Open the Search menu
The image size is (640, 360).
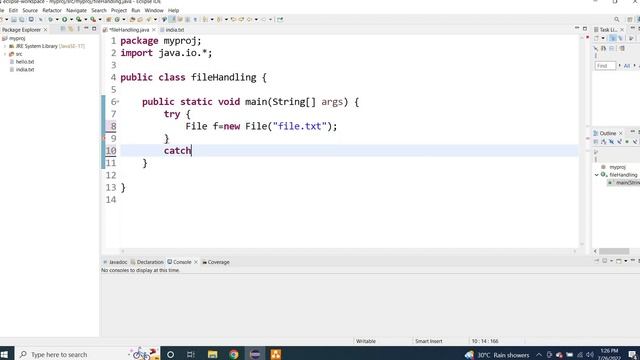pos(99,10)
